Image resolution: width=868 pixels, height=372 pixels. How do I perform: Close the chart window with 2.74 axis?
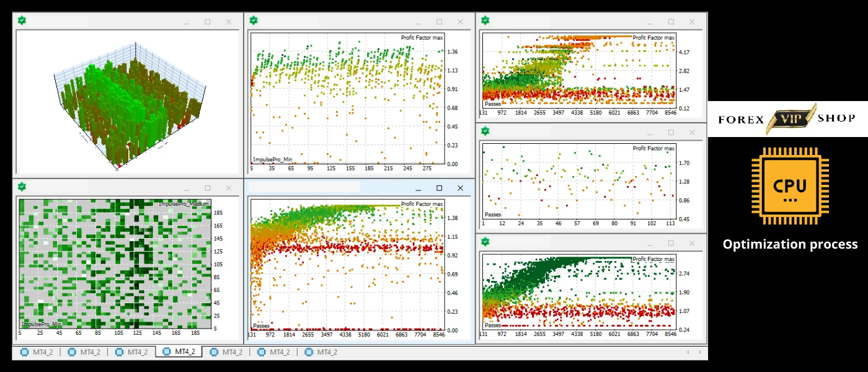(692, 243)
